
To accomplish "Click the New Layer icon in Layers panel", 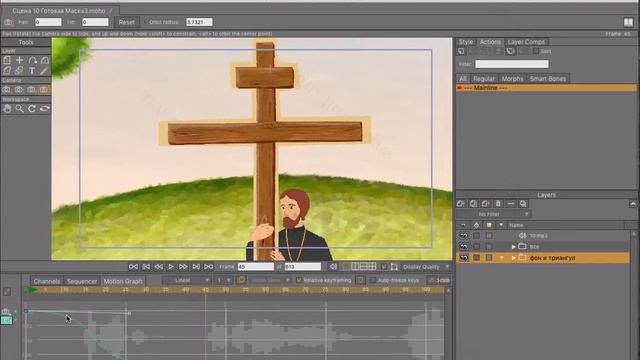I will click(x=461, y=203).
